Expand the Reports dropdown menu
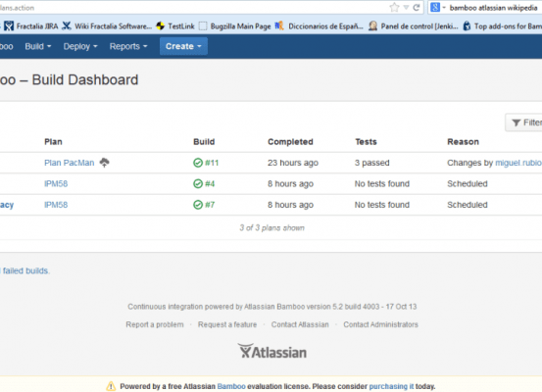Screen dimensions: 542x392 128,46
